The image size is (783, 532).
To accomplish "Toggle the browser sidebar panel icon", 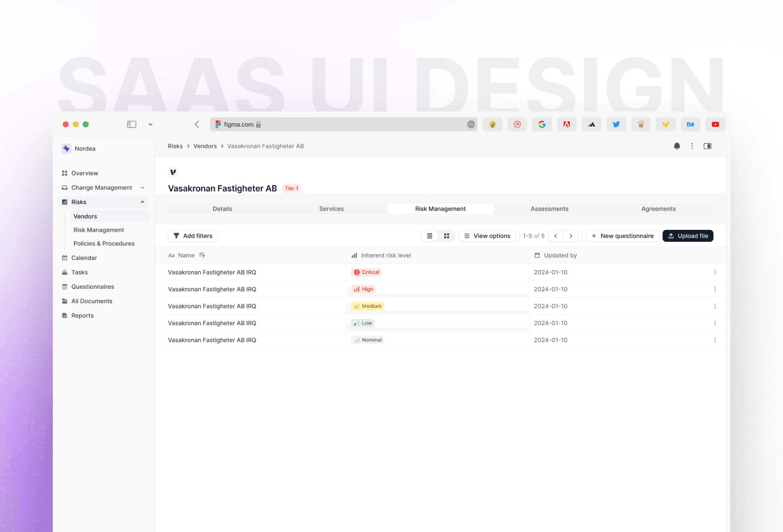I will coord(132,124).
